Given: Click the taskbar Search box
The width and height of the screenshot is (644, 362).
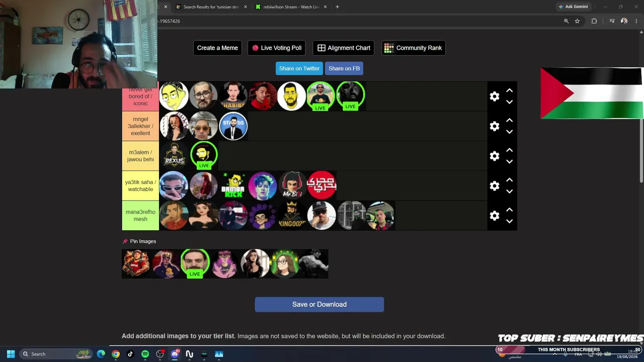Looking at the screenshot, I should 55,354.
